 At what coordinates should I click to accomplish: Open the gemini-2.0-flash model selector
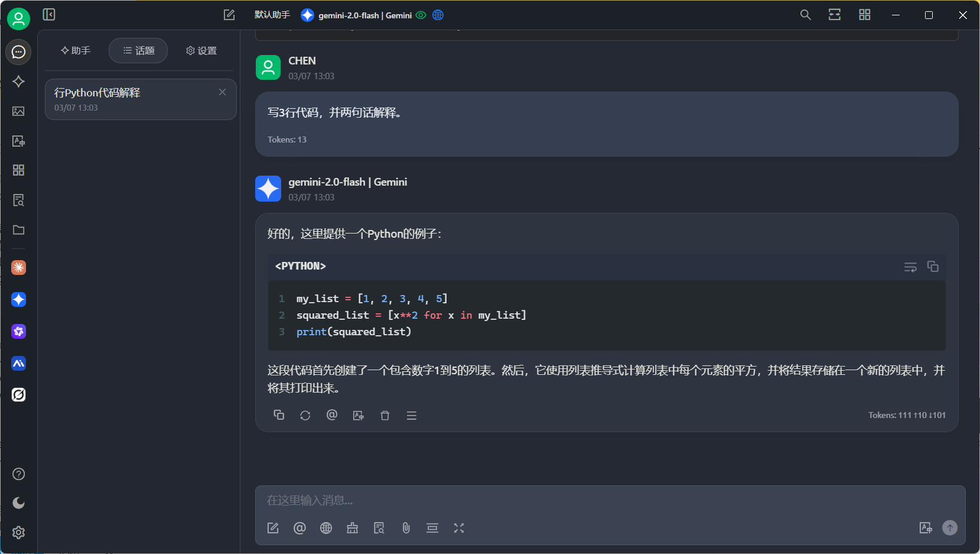click(x=357, y=15)
